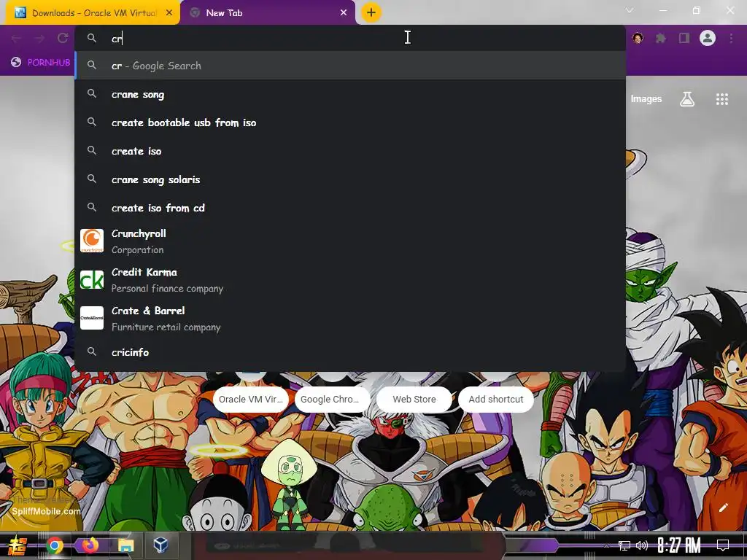The image size is (747, 560).
Task: Open File Explorer from the taskbar
Action: (125, 545)
